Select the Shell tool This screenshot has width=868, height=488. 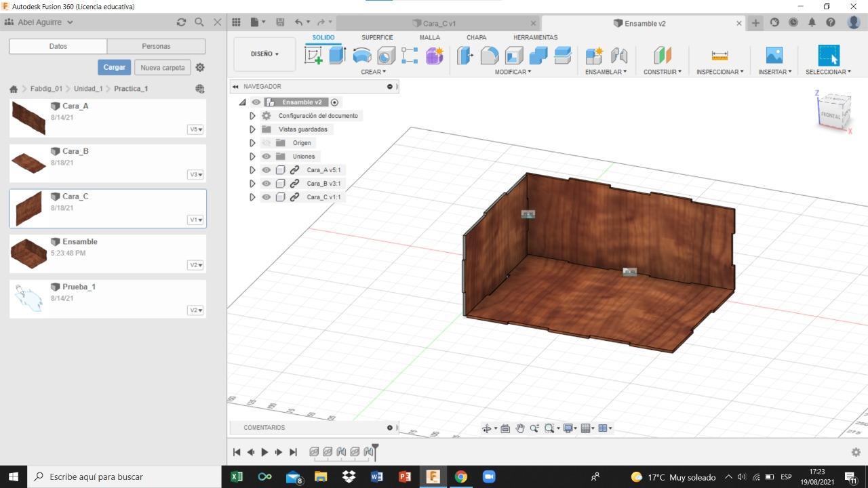pyautogui.click(x=514, y=56)
